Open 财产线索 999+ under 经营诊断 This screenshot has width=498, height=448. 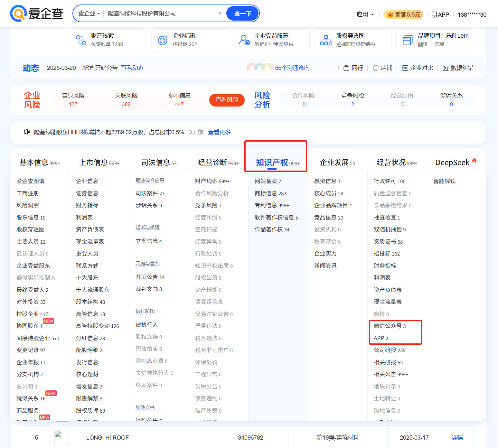tap(212, 181)
